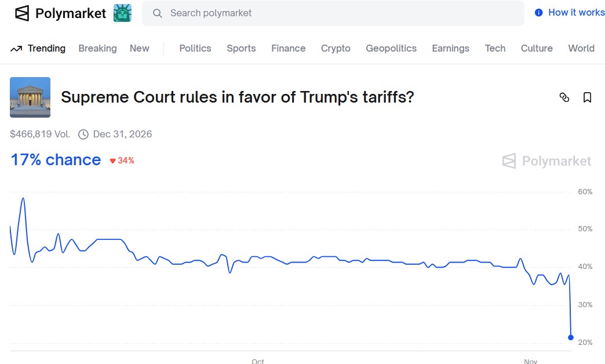Click the Polymarket logo icon
This screenshot has width=605, height=364.
click(x=22, y=13)
